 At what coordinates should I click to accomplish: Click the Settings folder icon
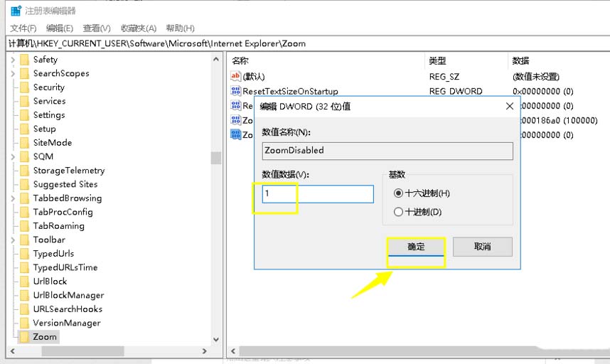(x=24, y=115)
